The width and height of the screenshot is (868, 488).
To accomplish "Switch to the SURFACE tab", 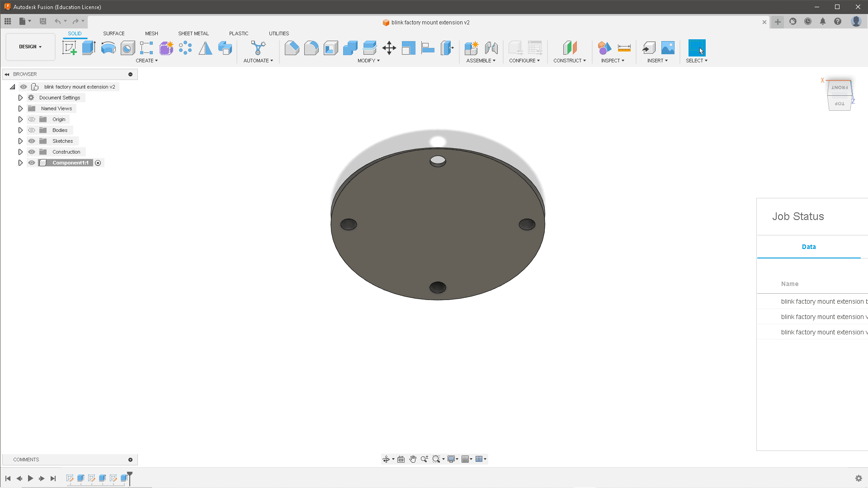I will [x=113, y=33].
